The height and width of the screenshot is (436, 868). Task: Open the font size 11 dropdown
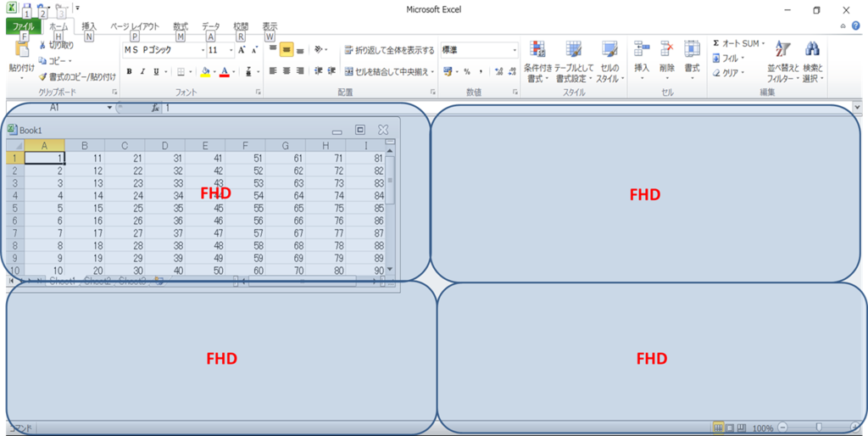pos(231,50)
